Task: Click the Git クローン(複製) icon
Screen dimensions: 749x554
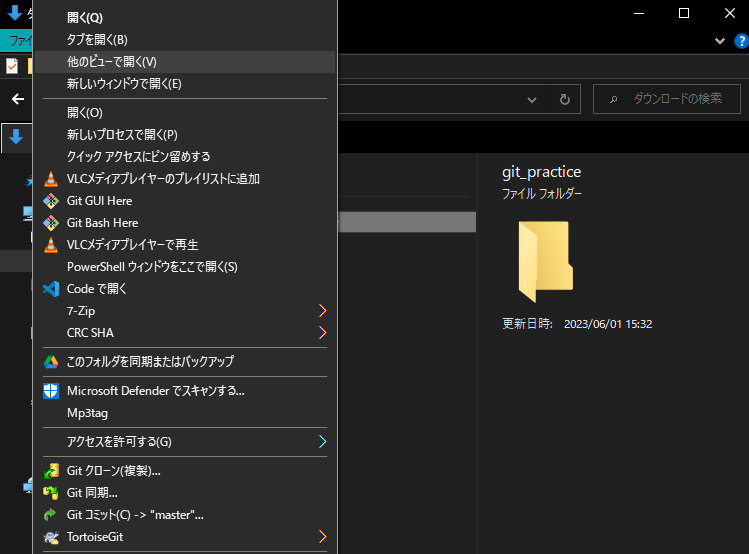Action: pyautogui.click(x=51, y=471)
